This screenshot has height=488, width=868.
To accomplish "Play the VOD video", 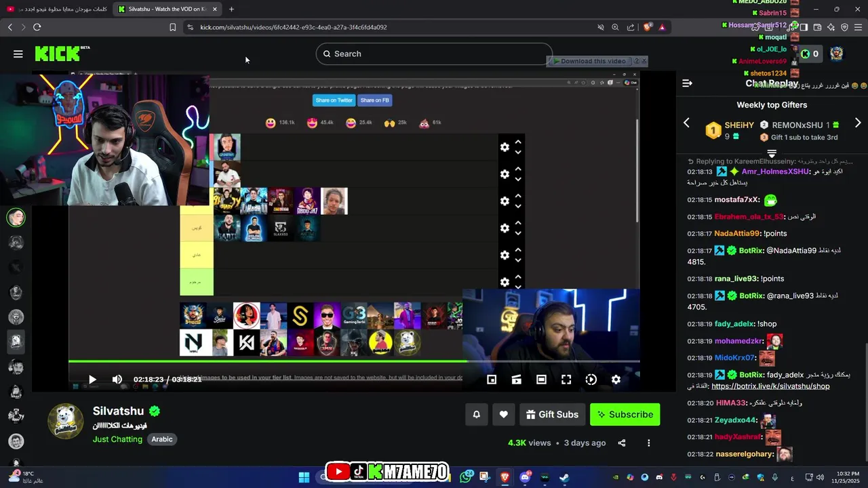I will tap(92, 380).
